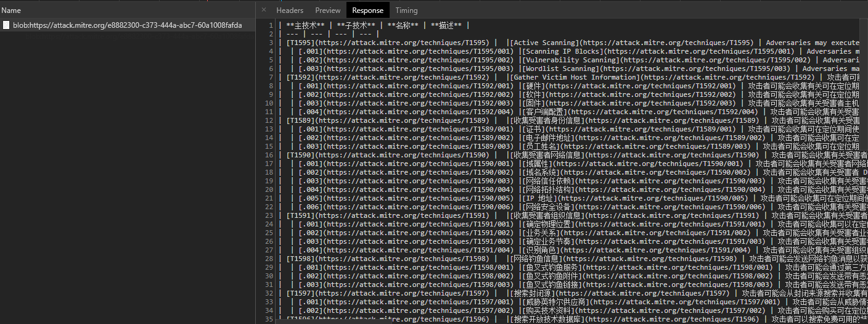868x324 pixels.
Task: Click the file icon of the blob request
Action: tap(6, 25)
